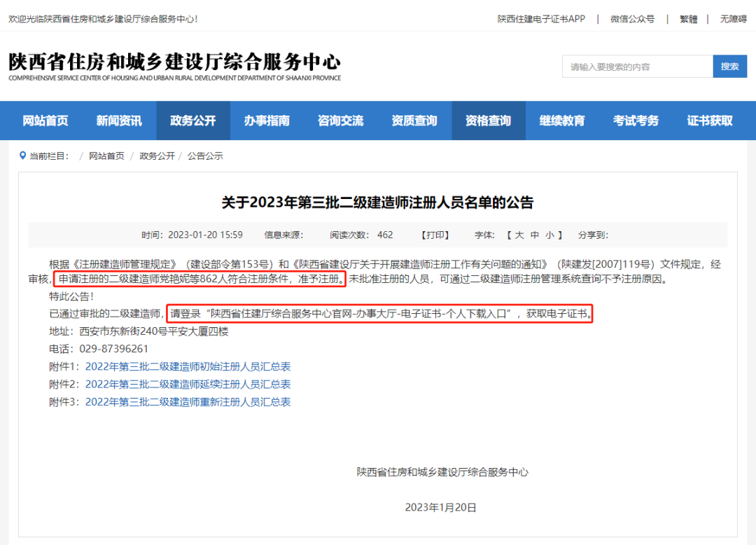The image size is (756, 545).
Task: Set font size to 大
Action: pos(519,235)
